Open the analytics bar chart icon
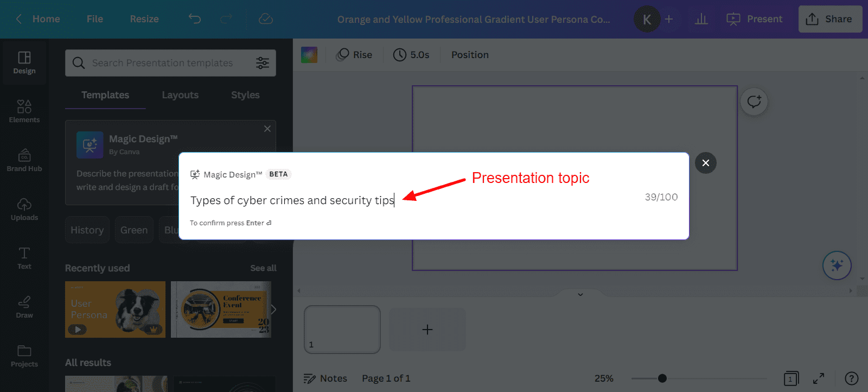This screenshot has width=868, height=392. tap(701, 19)
